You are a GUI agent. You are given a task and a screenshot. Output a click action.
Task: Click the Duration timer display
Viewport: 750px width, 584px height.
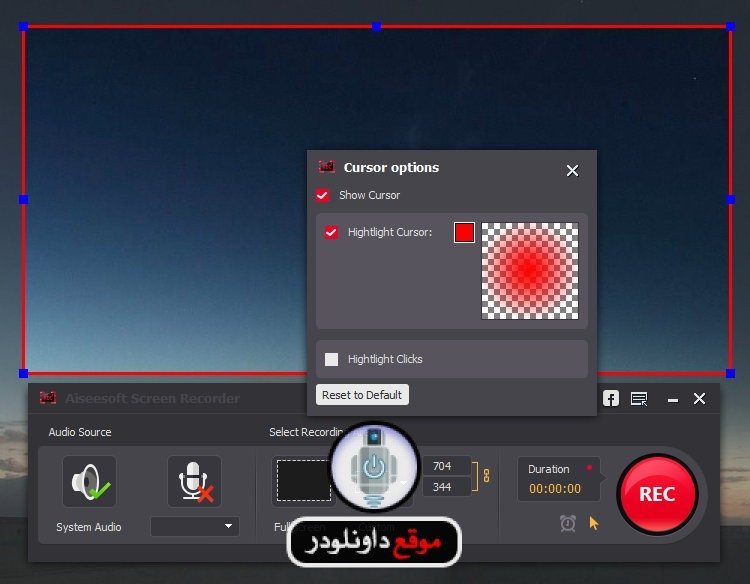pyautogui.click(x=555, y=489)
